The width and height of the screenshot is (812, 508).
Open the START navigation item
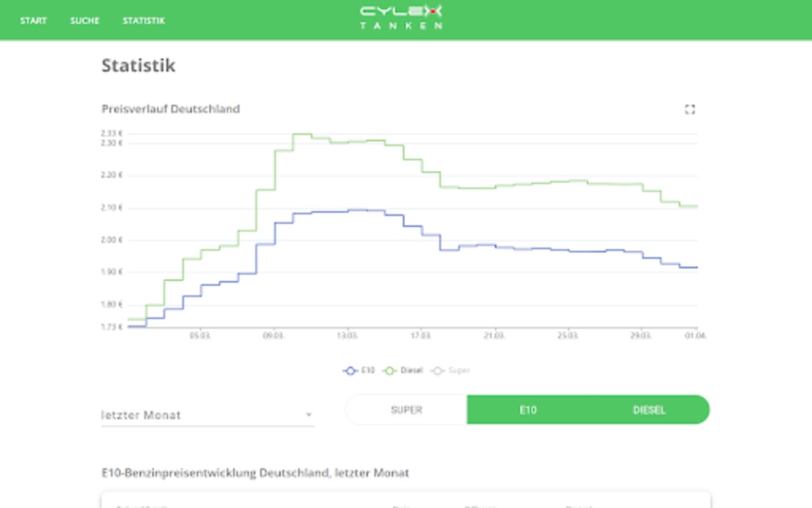[33, 21]
